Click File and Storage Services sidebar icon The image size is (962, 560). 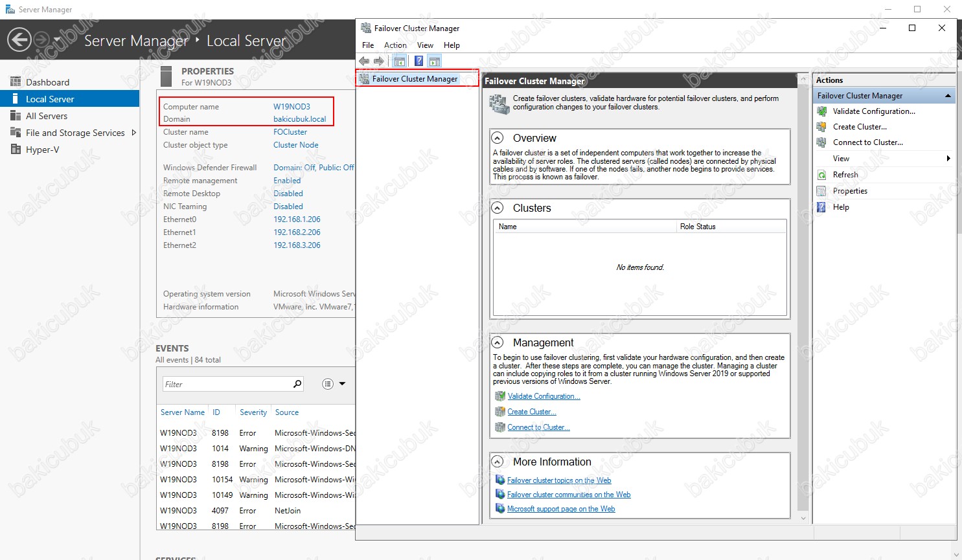(x=16, y=133)
